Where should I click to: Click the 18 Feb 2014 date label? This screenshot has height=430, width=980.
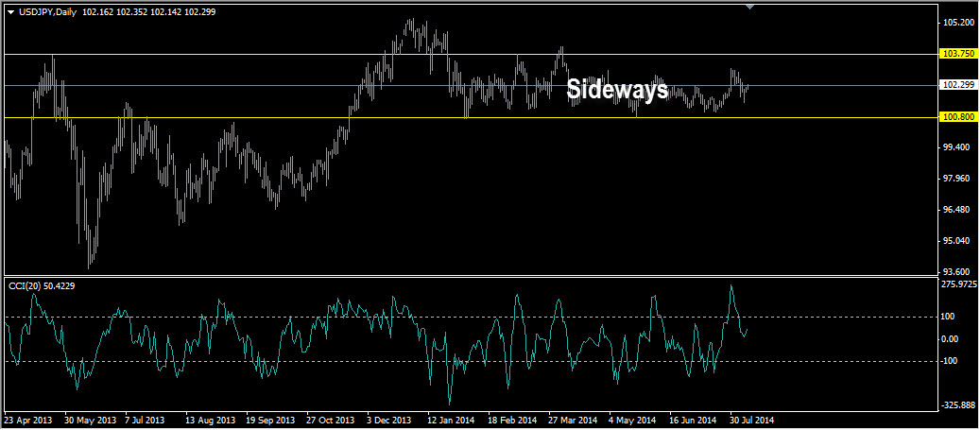[x=512, y=420]
